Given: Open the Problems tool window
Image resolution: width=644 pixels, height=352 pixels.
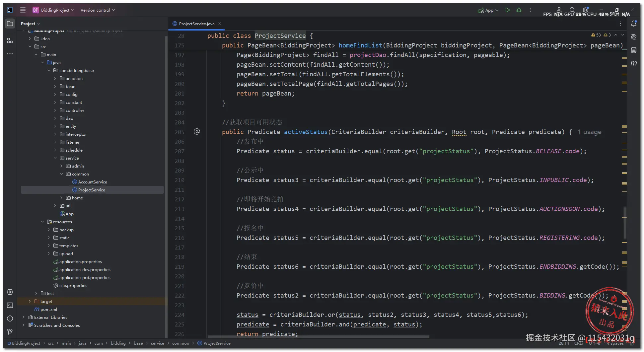Looking at the screenshot, I should [10, 318].
